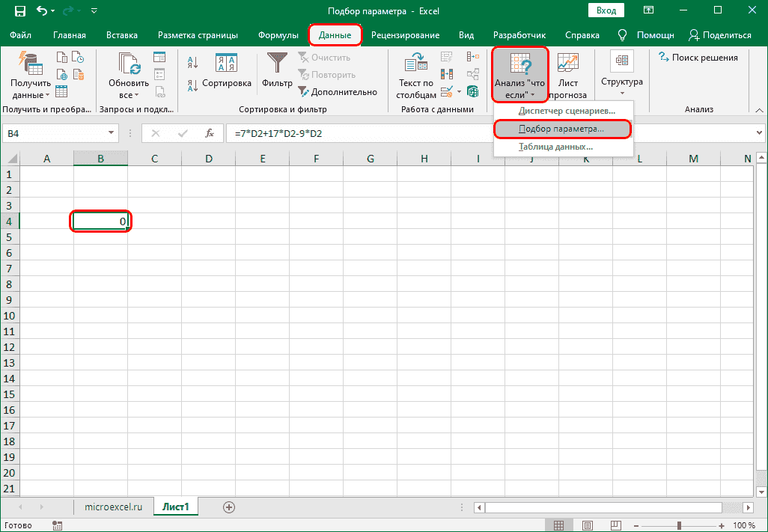Open the 'Формулы' ribbon tab
768x532 pixels.
coord(278,35)
